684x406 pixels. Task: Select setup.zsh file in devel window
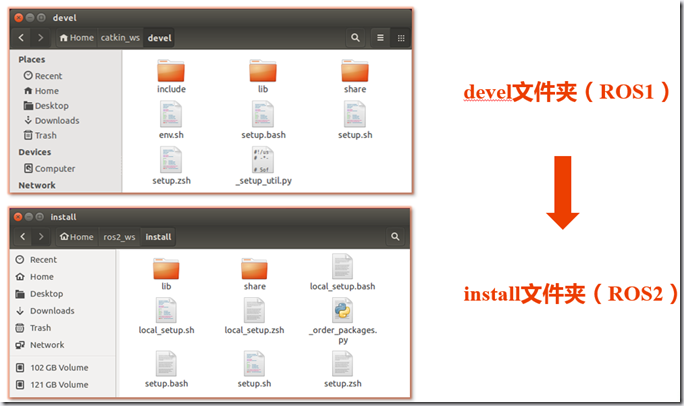171,165
